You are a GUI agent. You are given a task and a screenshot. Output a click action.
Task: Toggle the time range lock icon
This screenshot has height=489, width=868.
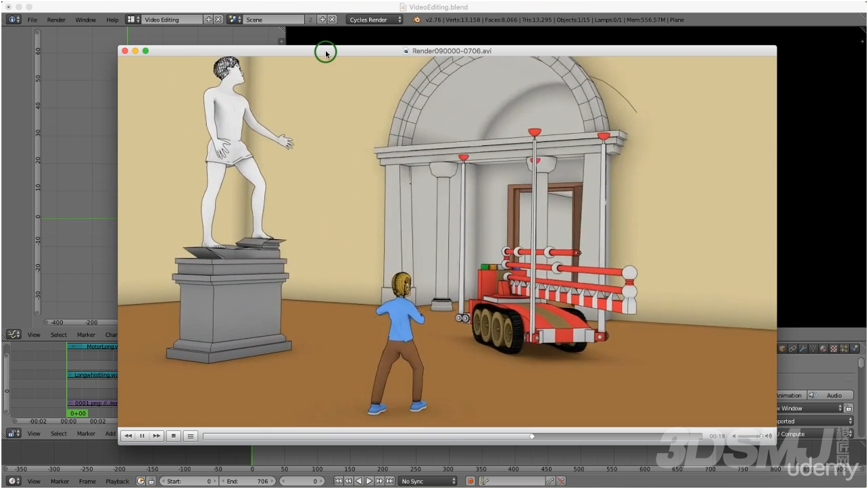pyautogui.click(x=151, y=481)
